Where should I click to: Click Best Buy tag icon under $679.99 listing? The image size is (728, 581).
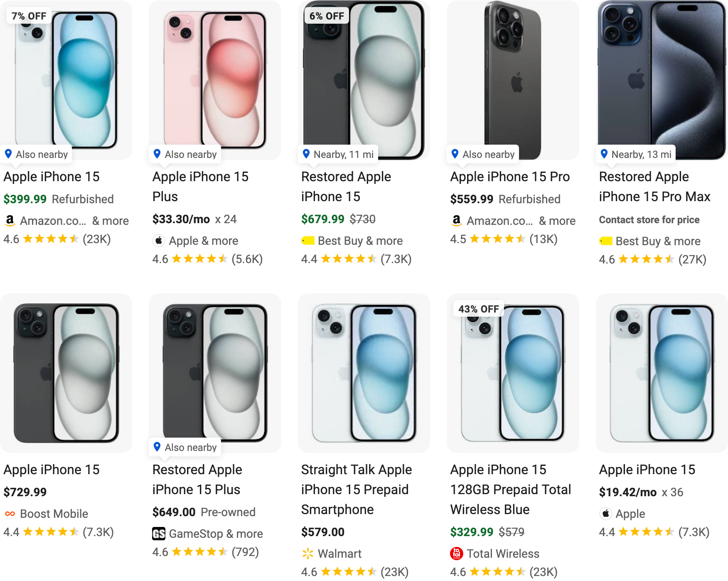tap(308, 241)
